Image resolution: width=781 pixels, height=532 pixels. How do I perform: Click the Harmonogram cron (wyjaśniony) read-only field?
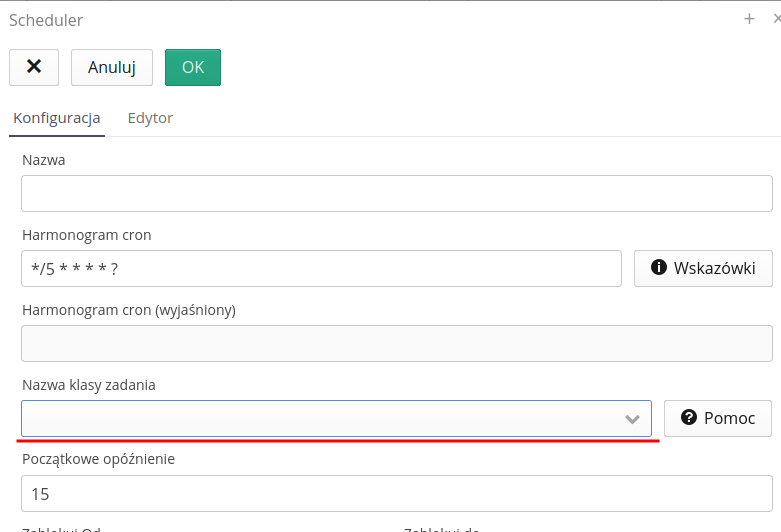(396, 344)
